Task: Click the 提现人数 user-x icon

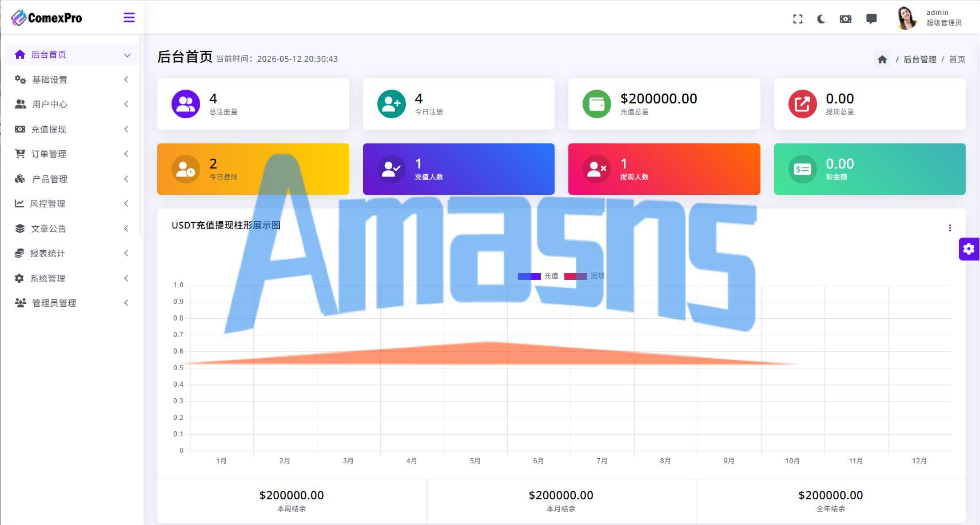Action: point(597,169)
